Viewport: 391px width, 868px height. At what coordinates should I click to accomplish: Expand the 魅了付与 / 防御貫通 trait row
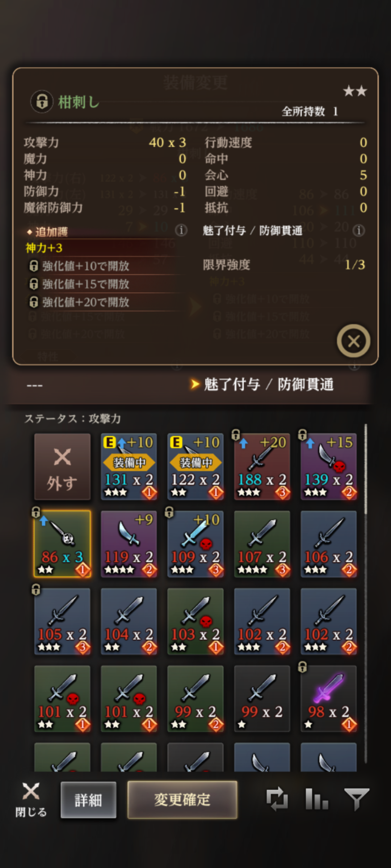195,384
